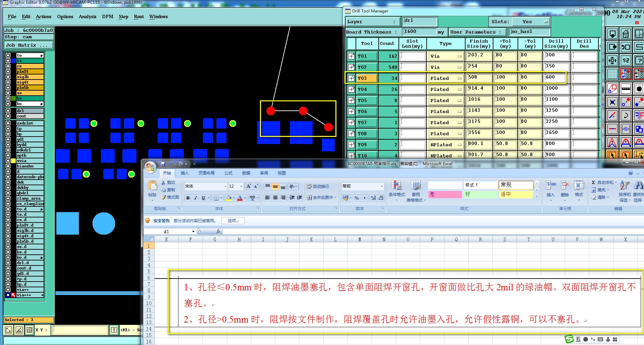Click the 自动求和 AutoSum button
The height and width of the screenshot is (345, 644).
[604, 182]
